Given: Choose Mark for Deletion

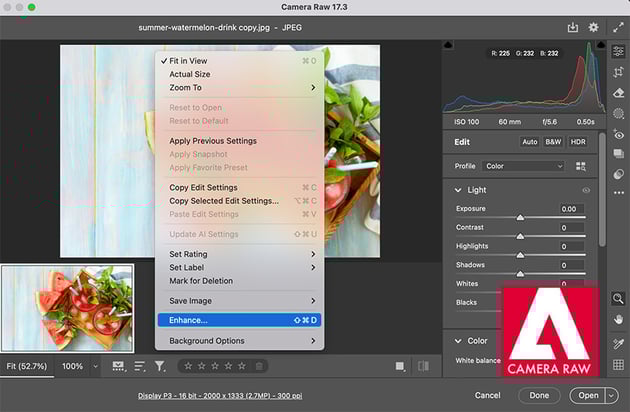Looking at the screenshot, I should pyautogui.click(x=239, y=281).
